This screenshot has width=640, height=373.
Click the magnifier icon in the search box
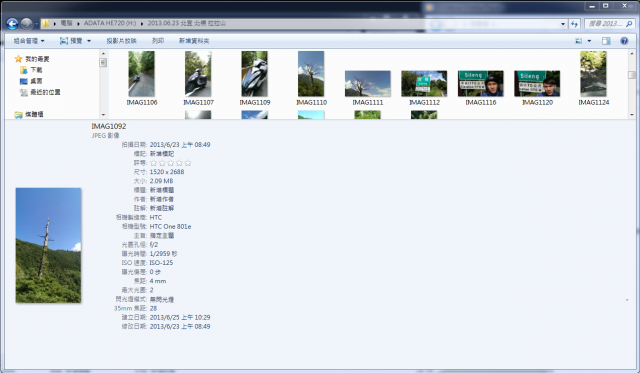(x=629, y=24)
